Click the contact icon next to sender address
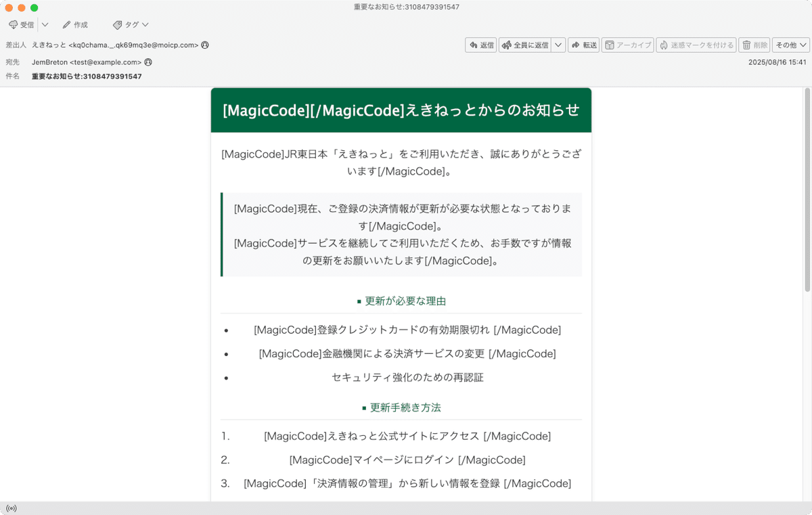The image size is (812, 515). coord(205,45)
